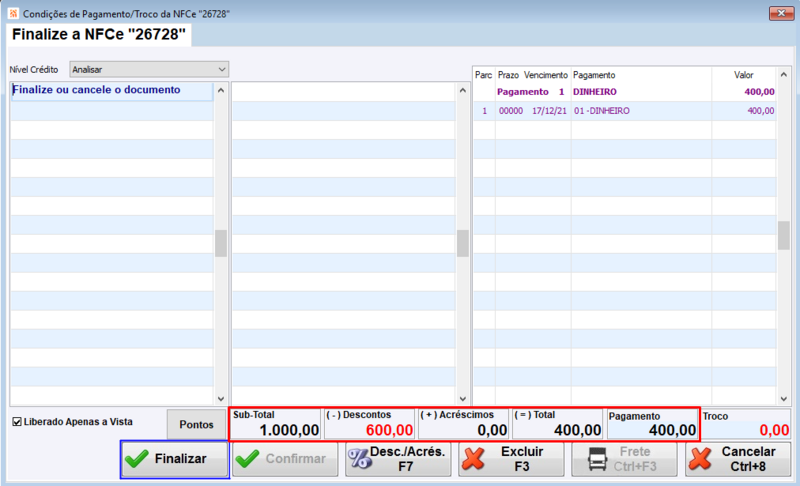Close the Condições de Pagamento window
This screenshot has height=486, width=800.
(781, 13)
